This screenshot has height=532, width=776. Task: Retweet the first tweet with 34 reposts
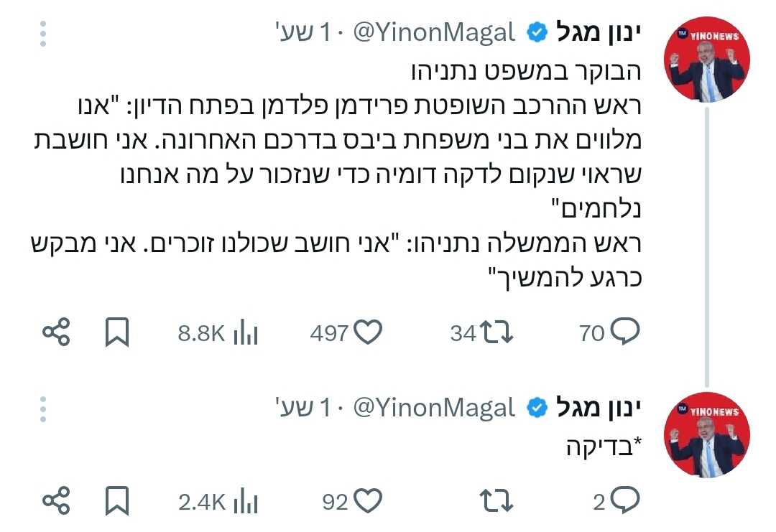click(x=496, y=332)
